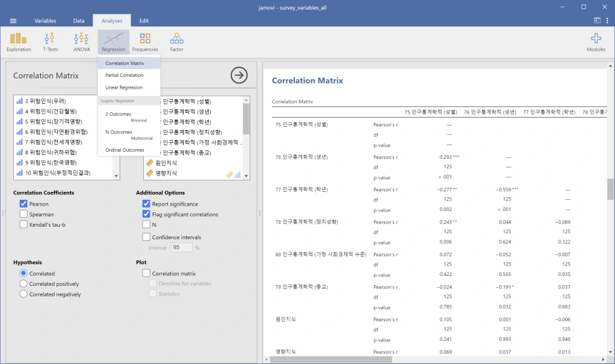
Task: Click the ruler icon next to 원인지식
Action: 149,162
